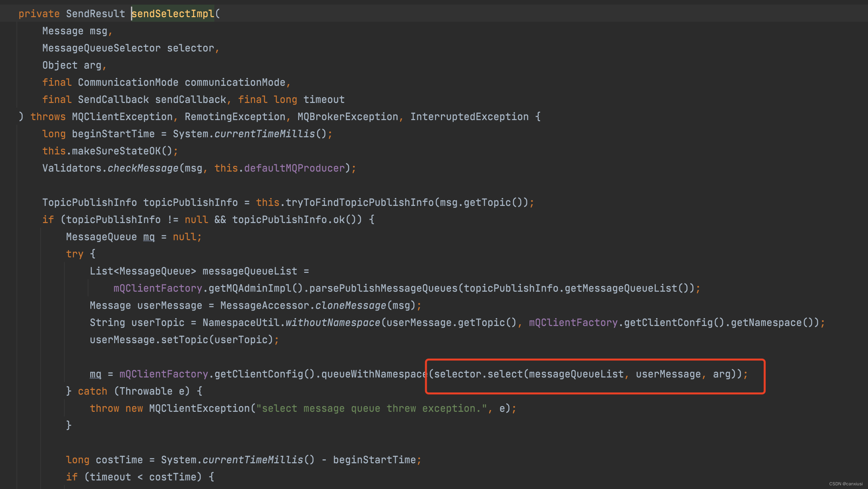The image size is (868, 489).
Task: Click the queueWithNamespace method call
Action: (374, 374)
